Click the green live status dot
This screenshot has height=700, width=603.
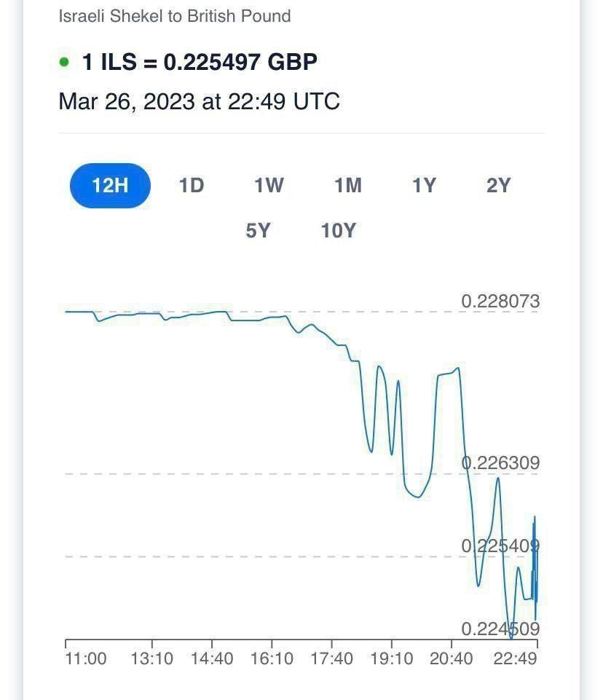(64, 62)
